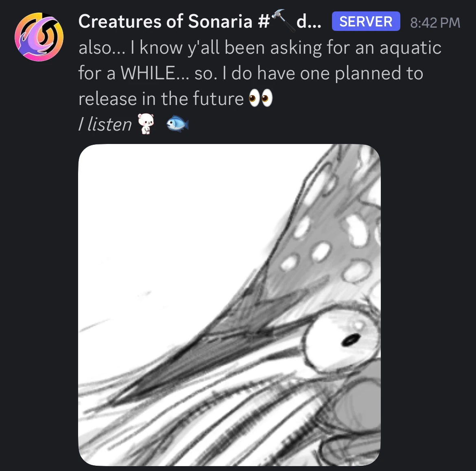Click the eyes emoji after 'future'

pyautogui.click(x=261, y=98)
